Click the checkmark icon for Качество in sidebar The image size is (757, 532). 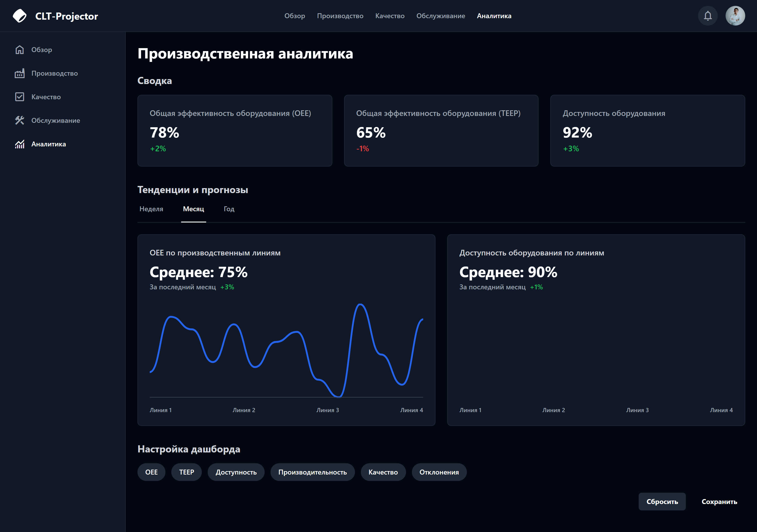point(19,97)
